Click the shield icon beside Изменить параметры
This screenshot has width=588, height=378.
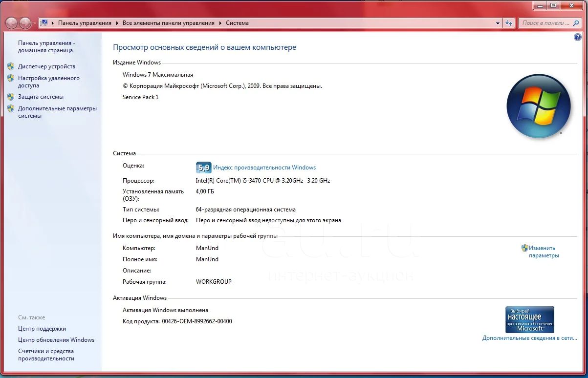click(x=525, y=248)
